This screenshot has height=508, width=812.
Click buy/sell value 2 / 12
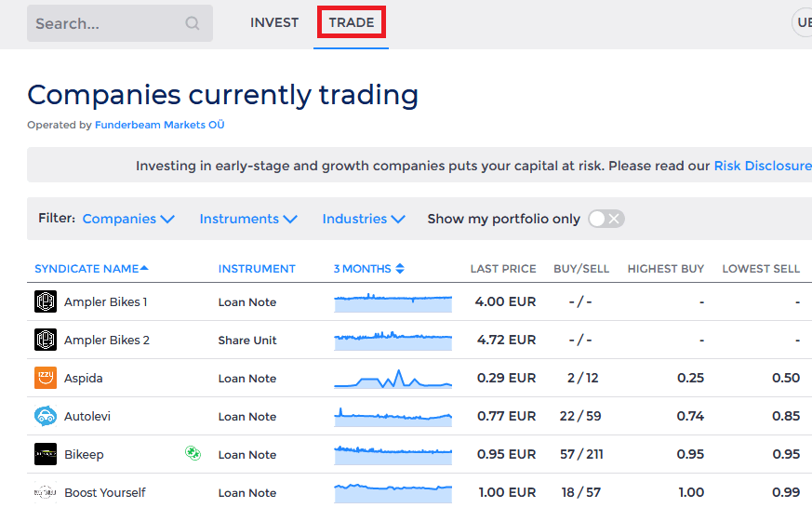[x=582, y=378]
